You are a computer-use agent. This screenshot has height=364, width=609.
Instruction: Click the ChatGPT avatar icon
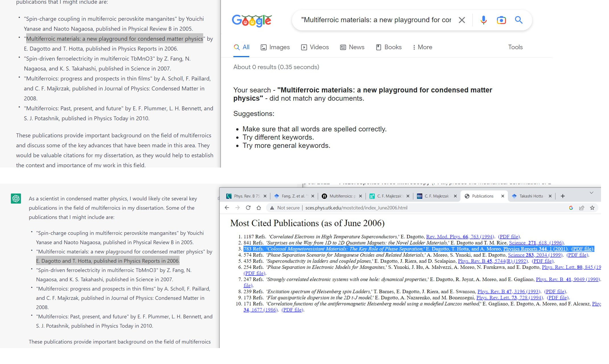(16, 198)
